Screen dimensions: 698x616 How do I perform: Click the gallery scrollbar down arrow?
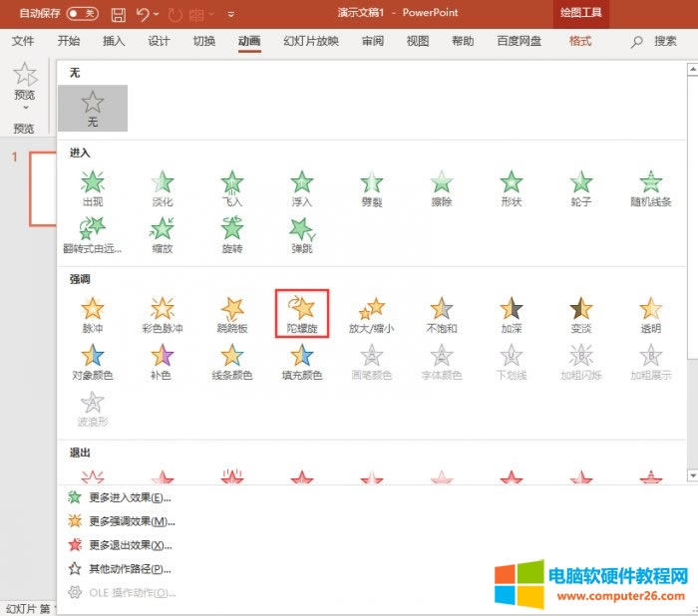[x=692, y=475]
